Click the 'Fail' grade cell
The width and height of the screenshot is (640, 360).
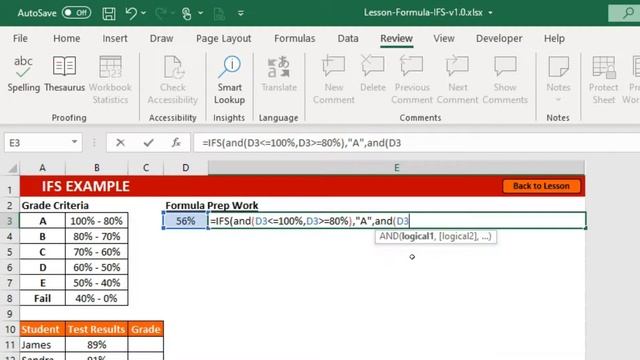(x=42, y=298)
